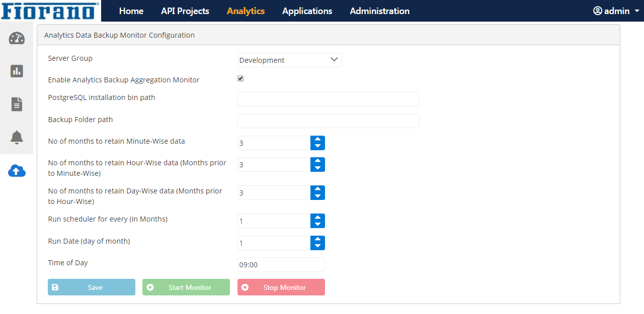This screenshot has height=314, width=644.
Task: Open the cloud backup sidebar icon
Action: 17,171
